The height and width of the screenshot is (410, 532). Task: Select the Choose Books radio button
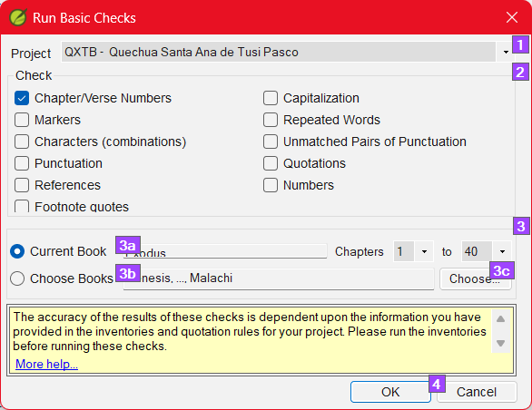(17, 278)
